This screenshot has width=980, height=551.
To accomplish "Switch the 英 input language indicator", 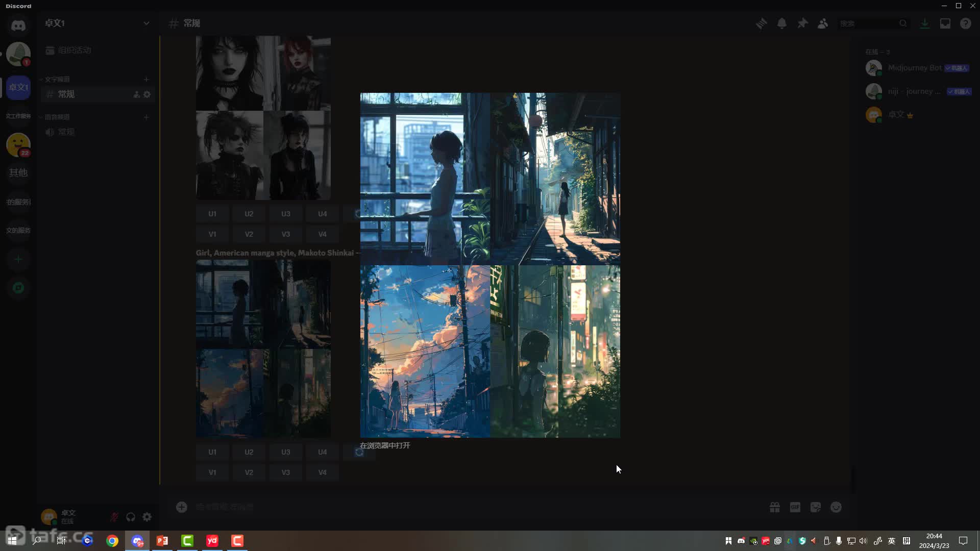I will pyautogui.click(x=892, y=541).
